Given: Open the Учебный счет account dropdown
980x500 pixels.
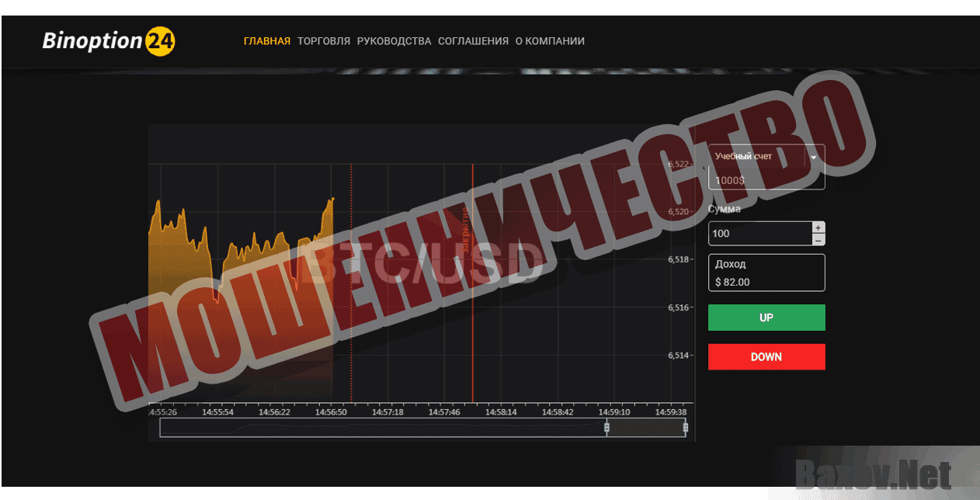Looking at the screenshot, I should pos(766,156).
